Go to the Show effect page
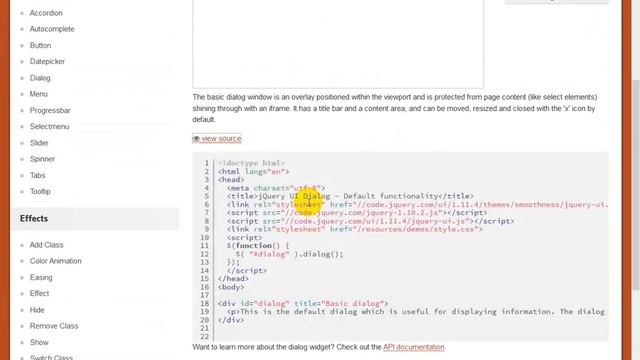This screenshot has width=640, height=360. [x=39, y=342]
